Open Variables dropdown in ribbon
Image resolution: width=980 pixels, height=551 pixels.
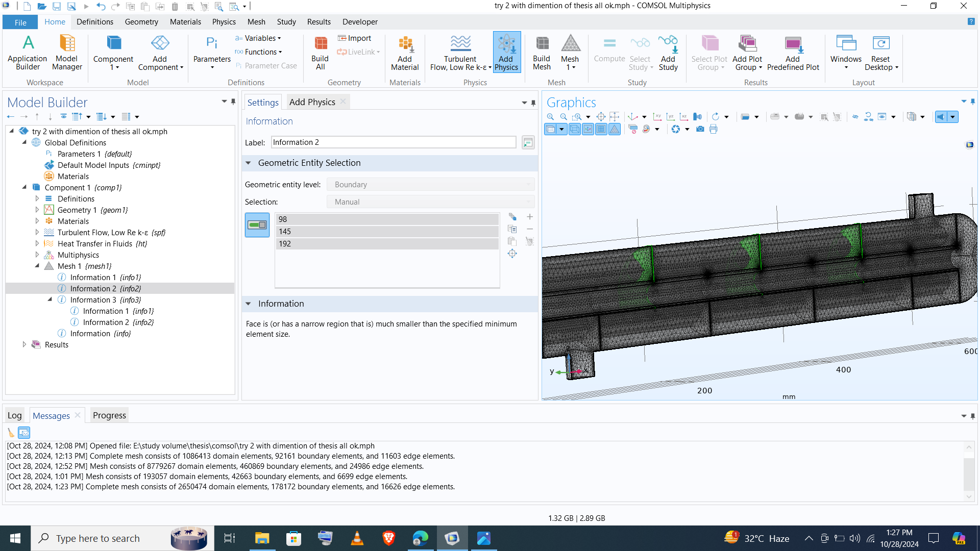[x=258, y=38]
